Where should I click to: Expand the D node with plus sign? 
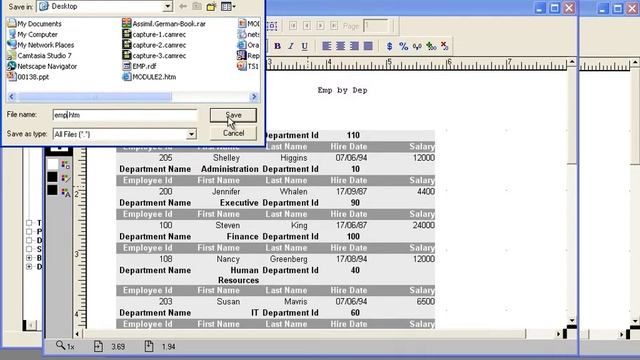(x=29, y=267)
